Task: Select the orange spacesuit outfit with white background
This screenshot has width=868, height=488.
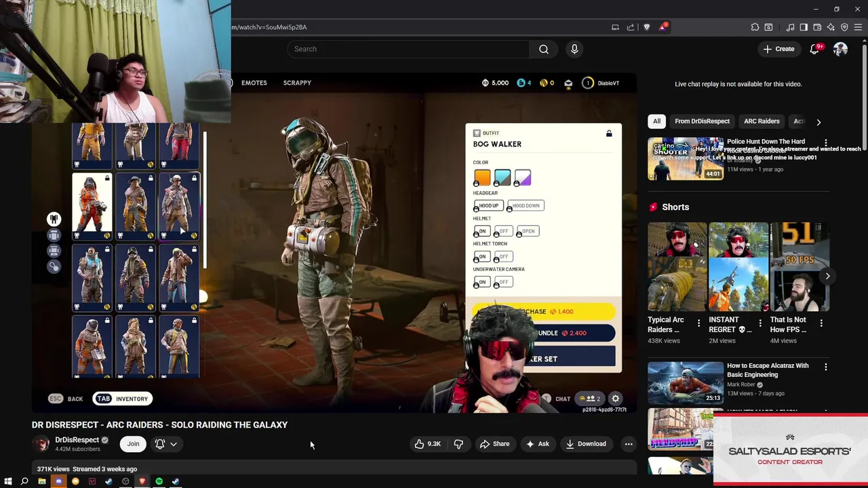Action: coord(92,207)
